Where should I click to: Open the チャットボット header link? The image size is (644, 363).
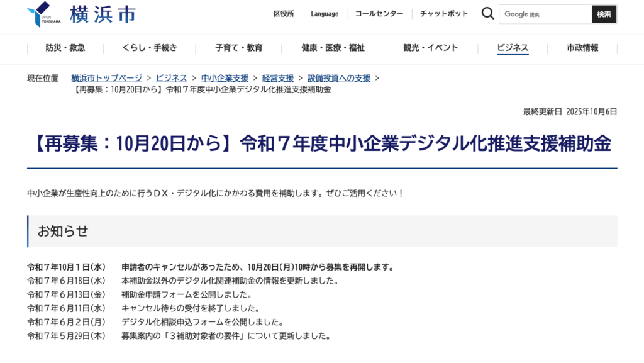[x=444, y=14]
